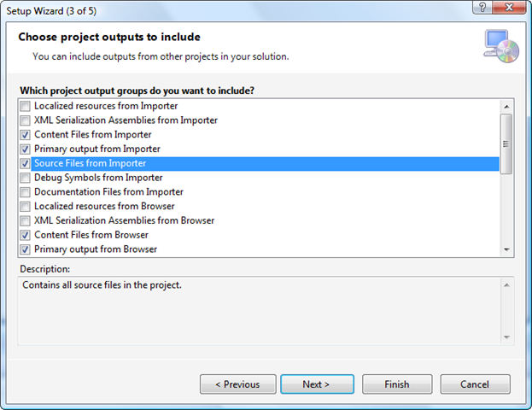Select the Primary output from Browser item
532x410 pixels.
[x=95, y=249]
